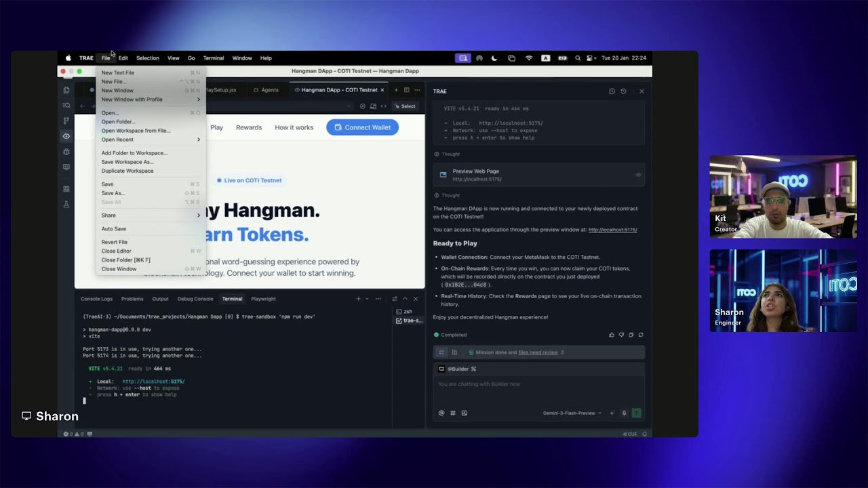Switch to the Agents editor tab
Image resolution: width=868 pixels, height=488 pixels.
tap(266, 90)
